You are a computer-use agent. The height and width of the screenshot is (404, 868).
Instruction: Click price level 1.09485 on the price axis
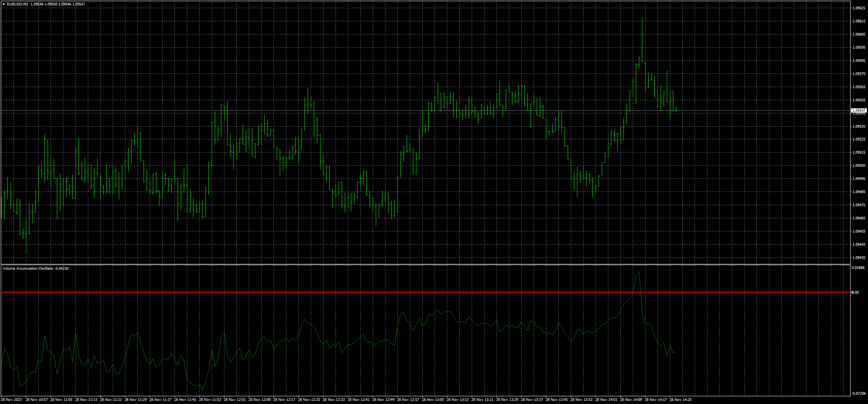859,192
